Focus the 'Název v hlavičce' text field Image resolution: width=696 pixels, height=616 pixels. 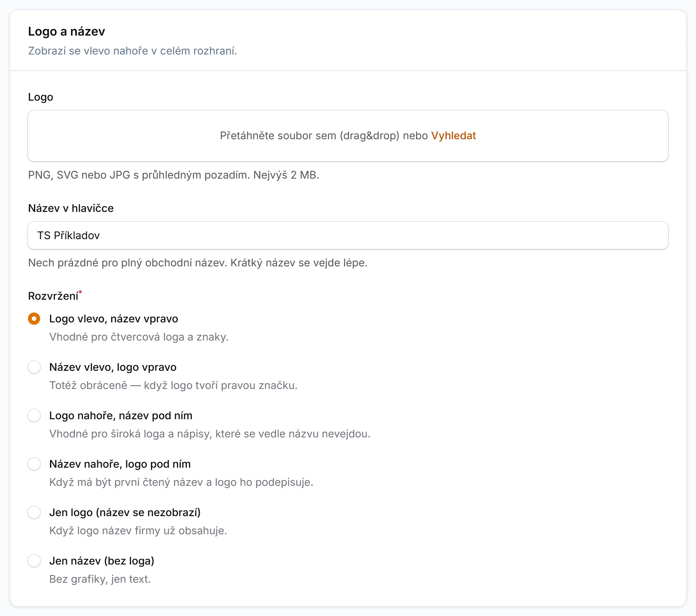click(348, 235)
